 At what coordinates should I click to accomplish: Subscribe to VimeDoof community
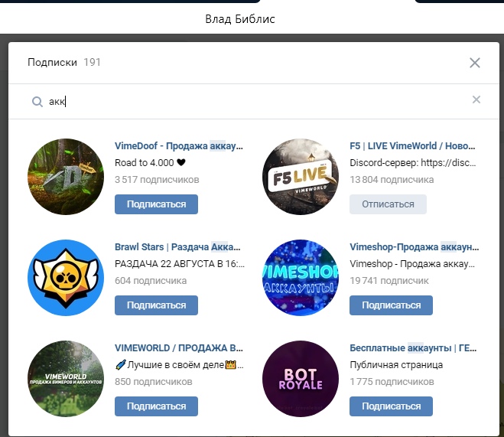click(156, 204)
